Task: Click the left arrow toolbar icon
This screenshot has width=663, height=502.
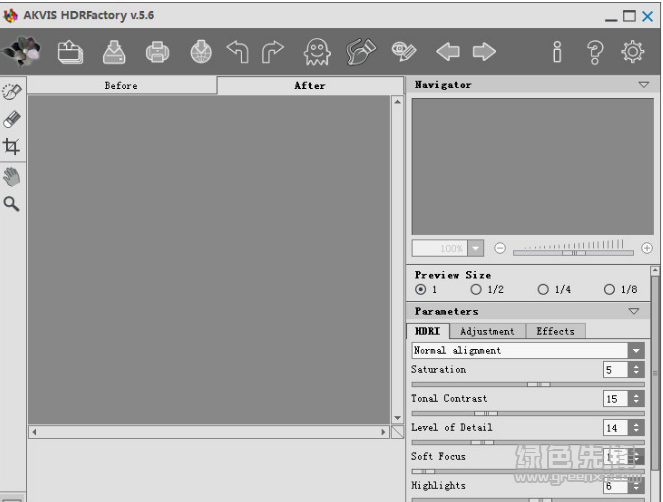Action: pyautogui.click(x=448, y=52)
